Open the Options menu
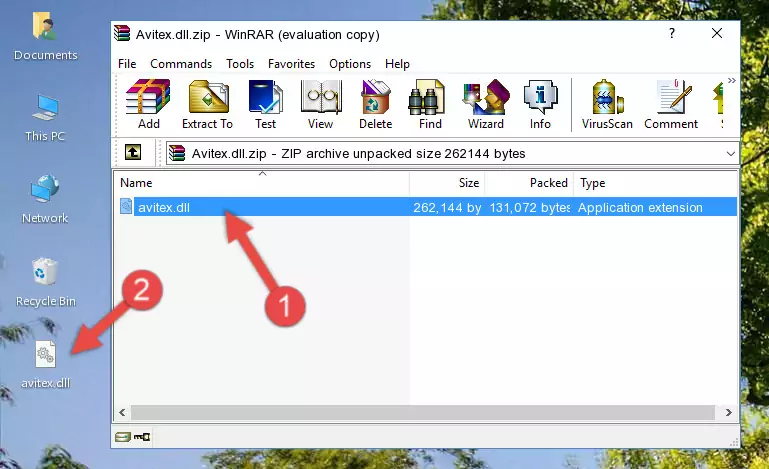The width and height of the screenshot is (769, 469). pos(350,64)
